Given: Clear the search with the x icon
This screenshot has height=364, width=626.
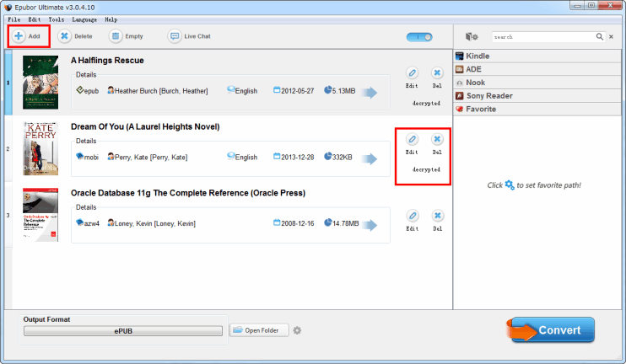Looking at the screenshot, I should pyautogui.click(x=611, y=37).
